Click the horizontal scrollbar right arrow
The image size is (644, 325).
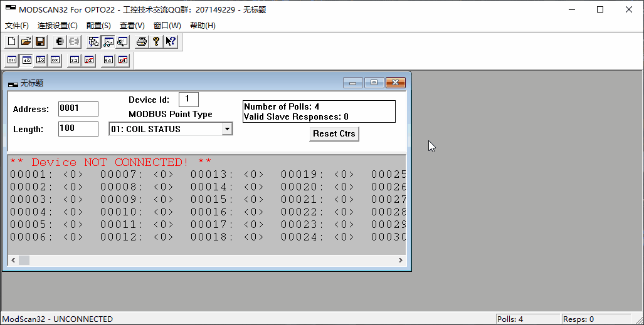[401, 260]
